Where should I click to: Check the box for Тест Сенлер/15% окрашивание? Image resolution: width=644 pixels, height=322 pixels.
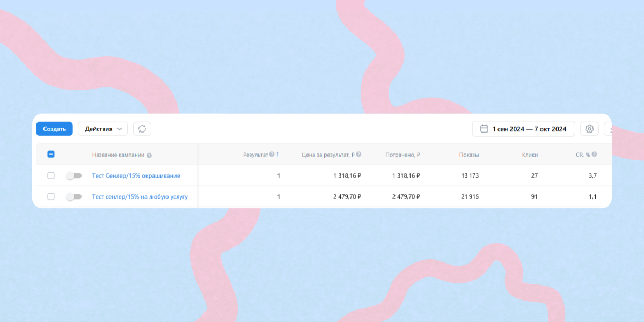pos(51,175)
